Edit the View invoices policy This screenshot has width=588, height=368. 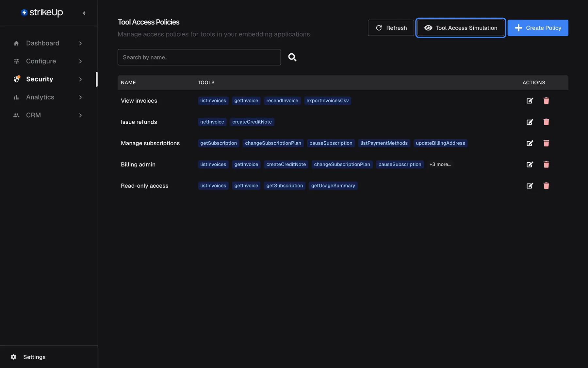[x=530, y=100]
